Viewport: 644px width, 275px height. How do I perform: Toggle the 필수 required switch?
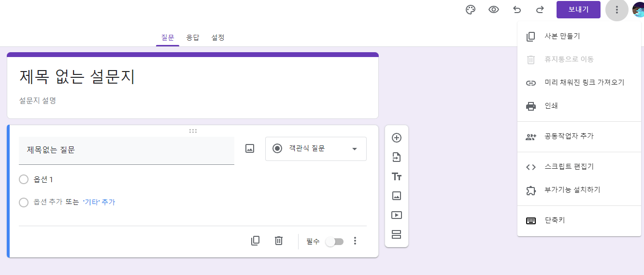(x=334, y=241)
